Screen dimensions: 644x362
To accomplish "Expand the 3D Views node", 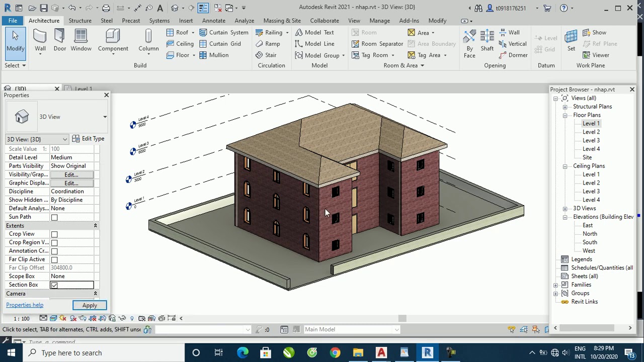I will 565,208.
